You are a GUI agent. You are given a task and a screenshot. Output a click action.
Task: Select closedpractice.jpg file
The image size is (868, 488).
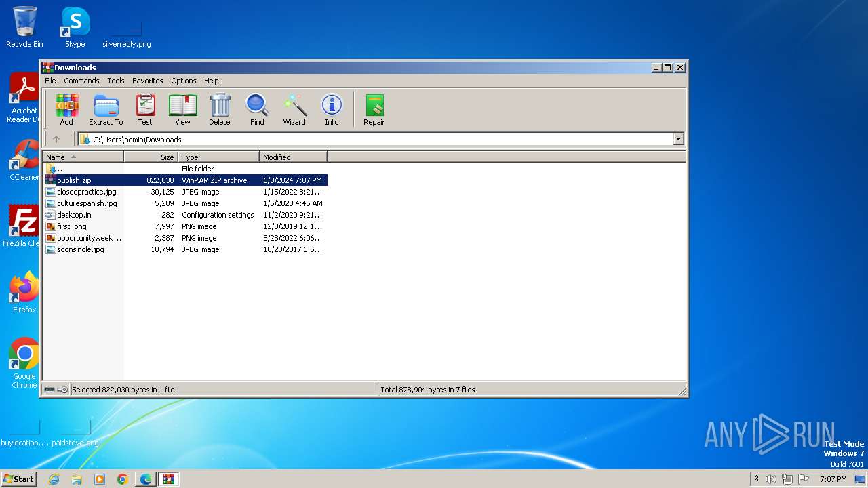[x=185, y=192]
